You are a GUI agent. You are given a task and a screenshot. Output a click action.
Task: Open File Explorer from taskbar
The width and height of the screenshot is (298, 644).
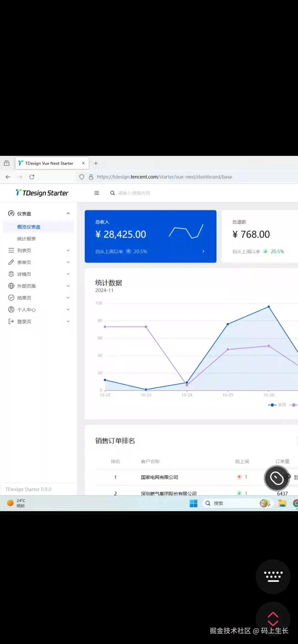pyautogui.click(x=282, y=503)
